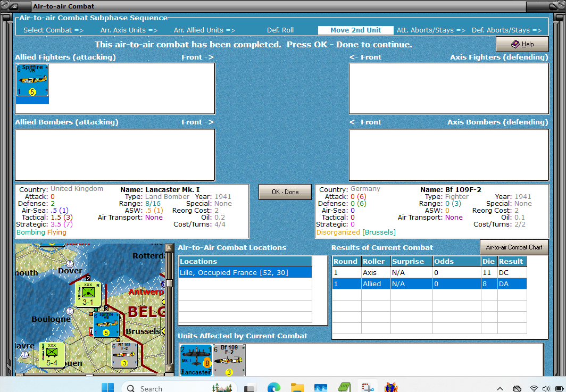The height and width of the screenshot is (392, 566).
Task: Click the highlighted Move 2nd Unit step
Action: [355, 30]
